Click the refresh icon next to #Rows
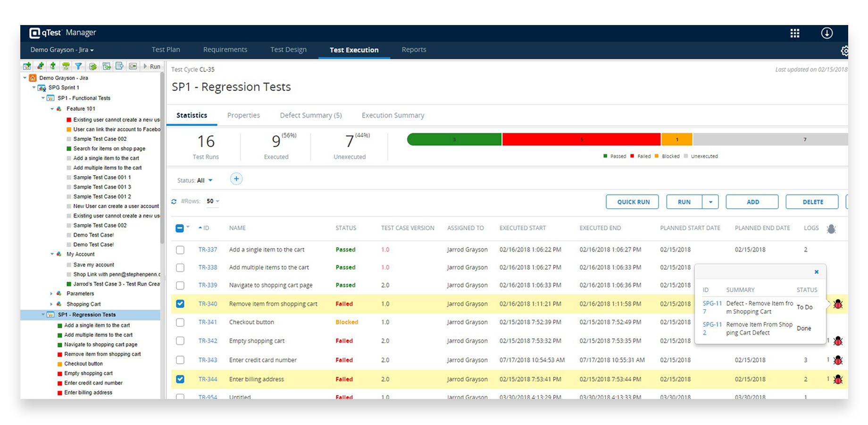This screenshot has width=868, height=425. click(174, 201)
